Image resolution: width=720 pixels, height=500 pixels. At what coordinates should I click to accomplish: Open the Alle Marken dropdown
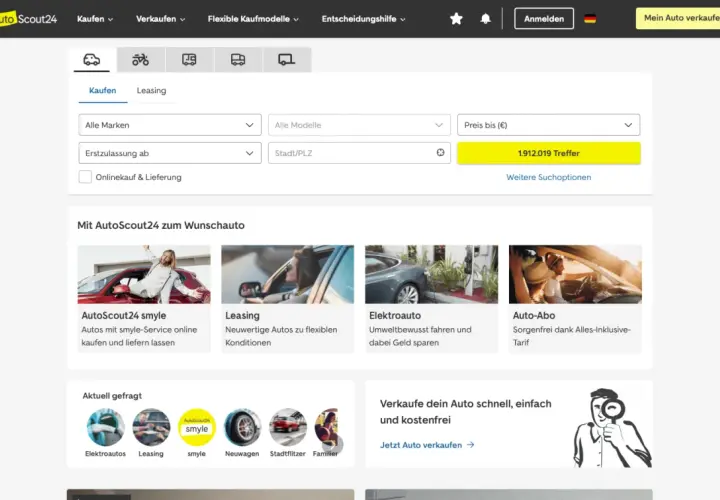tap(170, 125)
